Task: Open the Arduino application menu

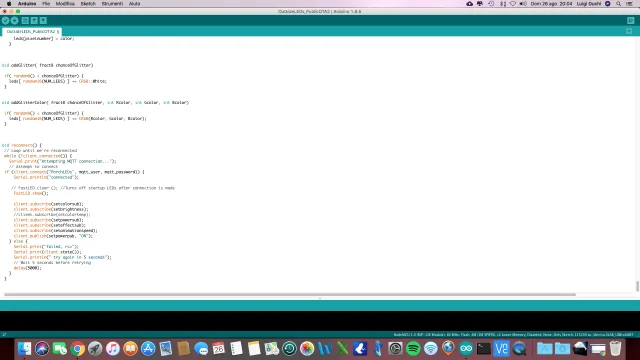Action: pos(27,4)
